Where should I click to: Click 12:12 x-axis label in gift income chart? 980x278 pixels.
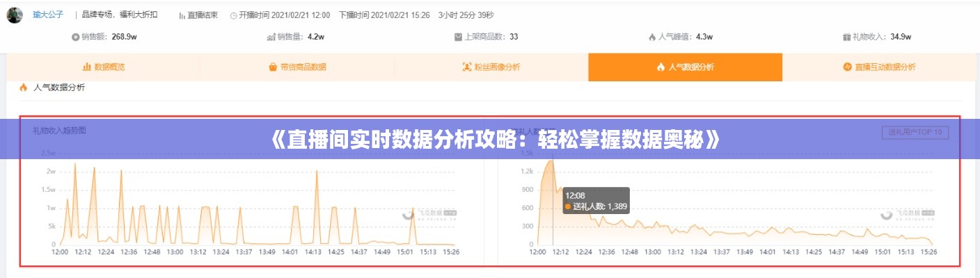pyautogui.click(x=81, y=252)
